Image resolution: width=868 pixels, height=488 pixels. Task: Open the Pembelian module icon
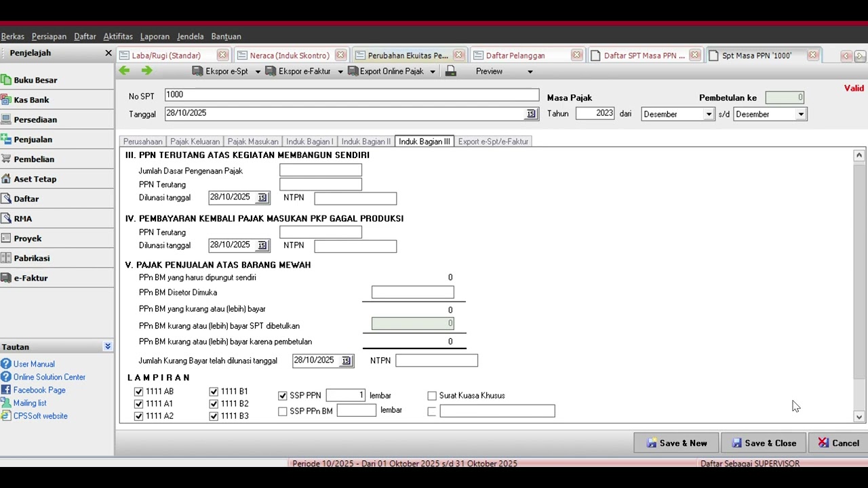pos(6,159)
